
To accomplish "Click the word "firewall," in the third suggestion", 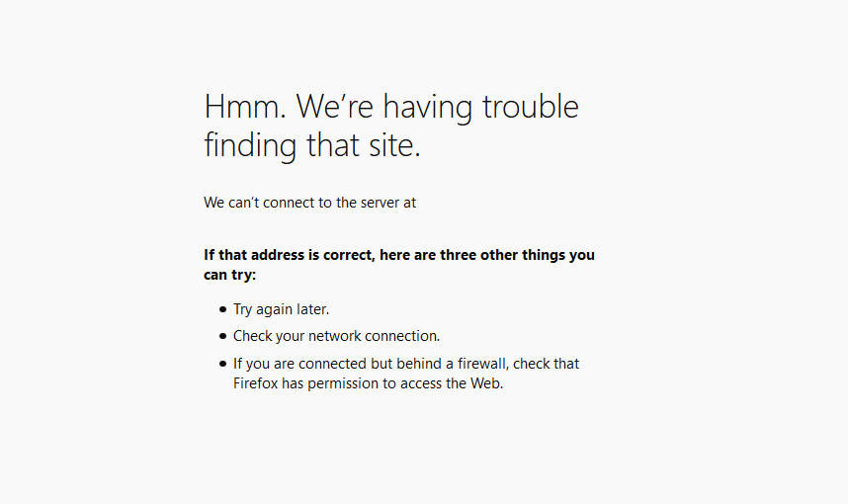I will point(483,364).
